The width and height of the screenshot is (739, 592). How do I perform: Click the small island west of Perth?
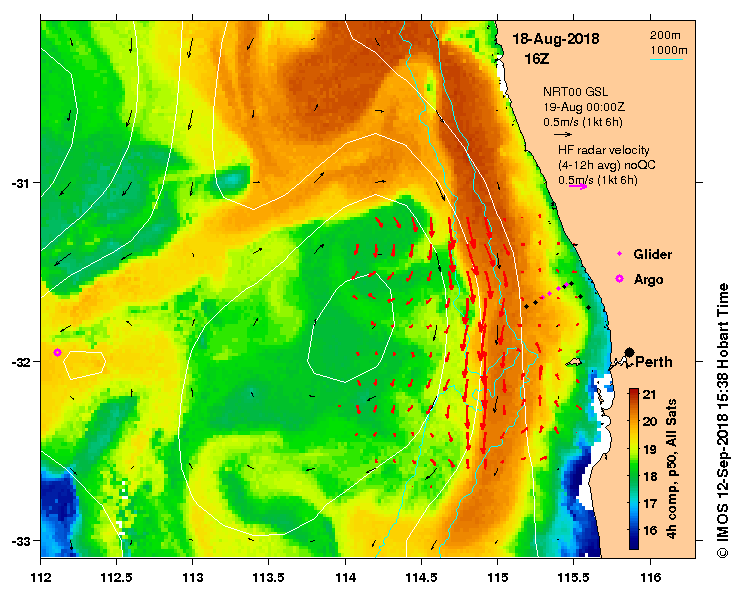pos(574,362)
